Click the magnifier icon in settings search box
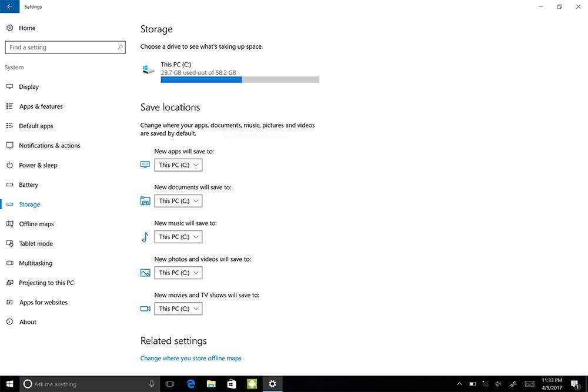The height and width of the screenshot is (392, 588). 120,47
